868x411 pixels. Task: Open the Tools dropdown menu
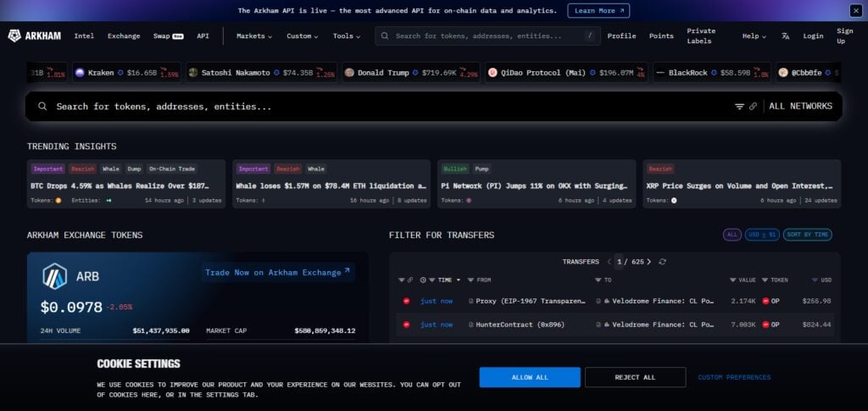347,36
